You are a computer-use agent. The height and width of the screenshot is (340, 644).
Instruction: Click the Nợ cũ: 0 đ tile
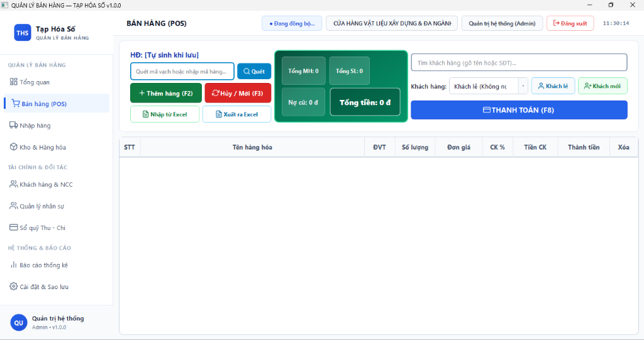coord(303,102)
